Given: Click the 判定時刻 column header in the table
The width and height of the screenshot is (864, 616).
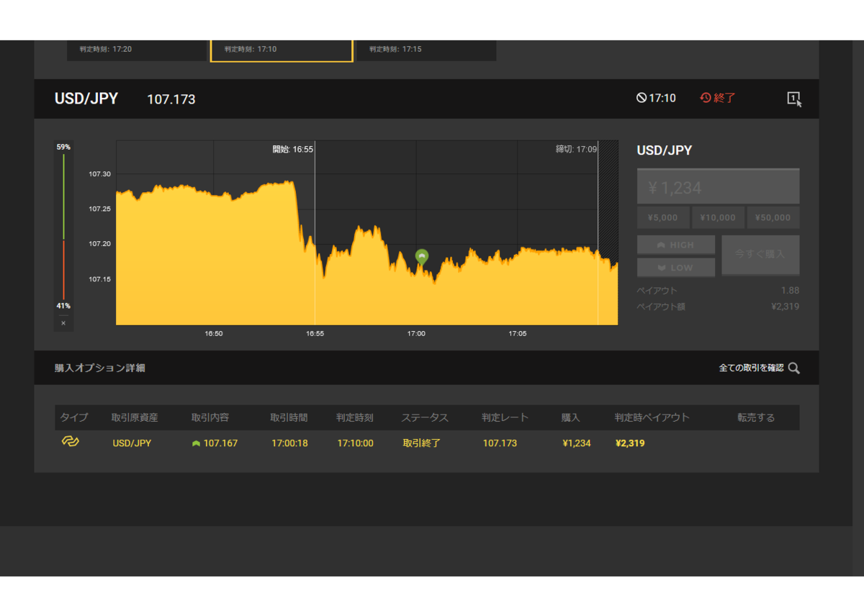Looking at the screenshot, I should [354, 417].
